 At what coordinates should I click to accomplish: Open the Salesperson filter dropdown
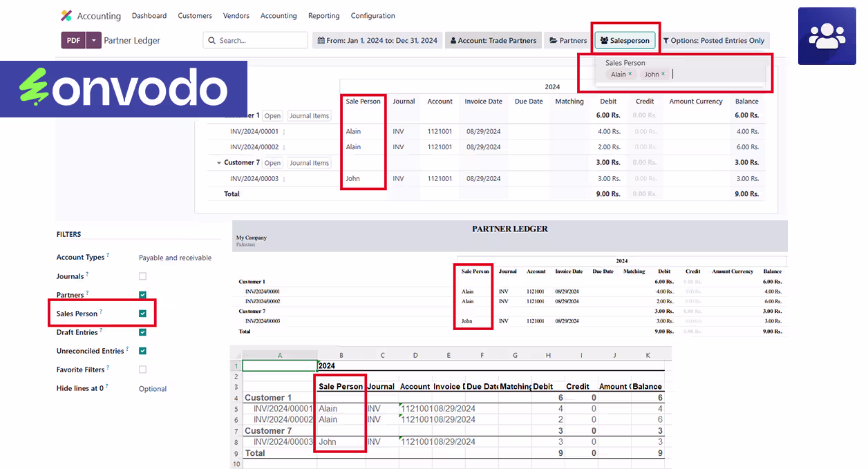(625, 41)
